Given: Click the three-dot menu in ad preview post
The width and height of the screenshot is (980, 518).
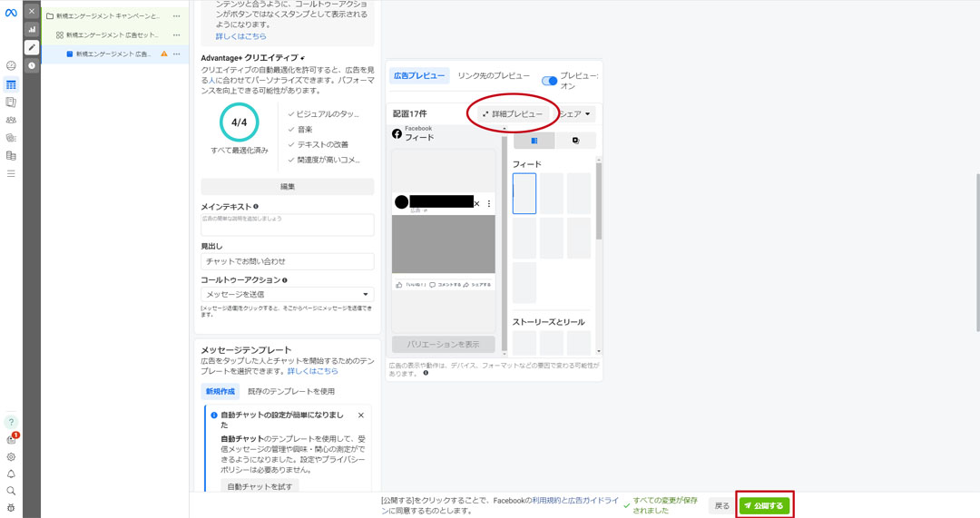Looking at the screenshot, I should tap(489, 203).
